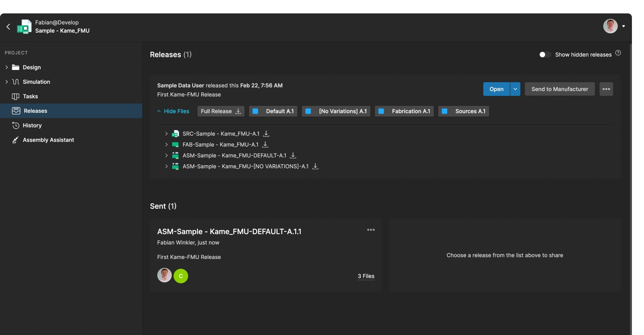Expand the account dropdown arrow

tap(624, 26)
